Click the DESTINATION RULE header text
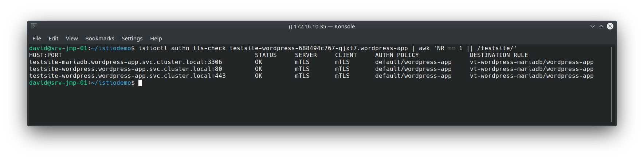This screenshot has height=160, width=644. [499, 55]
